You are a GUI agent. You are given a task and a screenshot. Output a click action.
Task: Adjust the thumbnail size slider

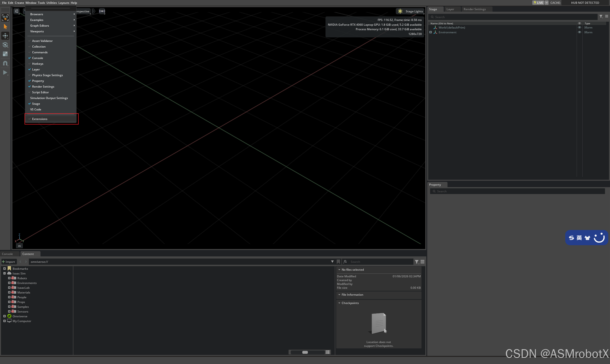tap(305, 352)
